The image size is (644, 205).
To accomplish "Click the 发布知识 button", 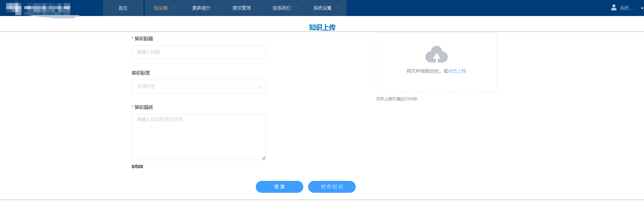I will (x=332, y=187).
